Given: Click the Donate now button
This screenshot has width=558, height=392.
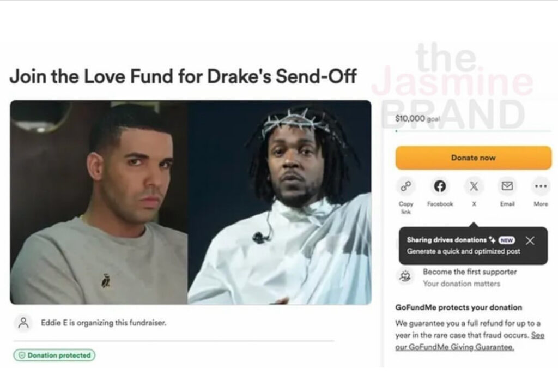Looking at the screenshot, I should tap(474, 158).
